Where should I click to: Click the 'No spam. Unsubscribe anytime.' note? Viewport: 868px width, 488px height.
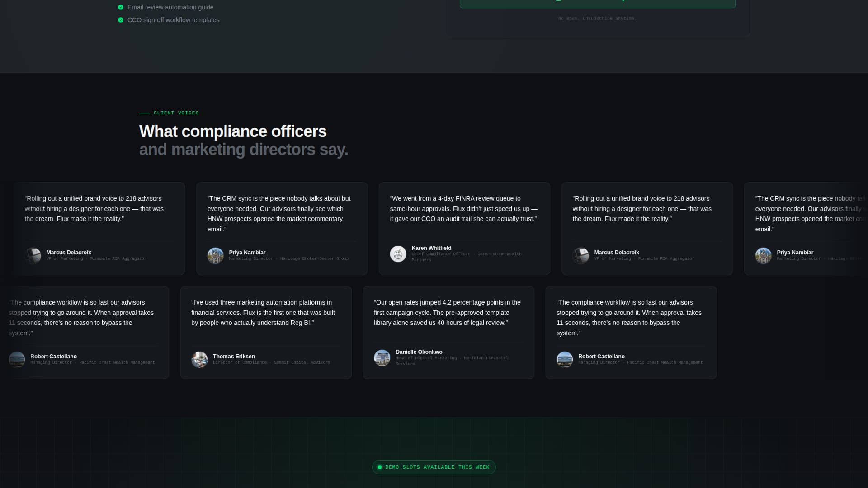pos(597,19)
